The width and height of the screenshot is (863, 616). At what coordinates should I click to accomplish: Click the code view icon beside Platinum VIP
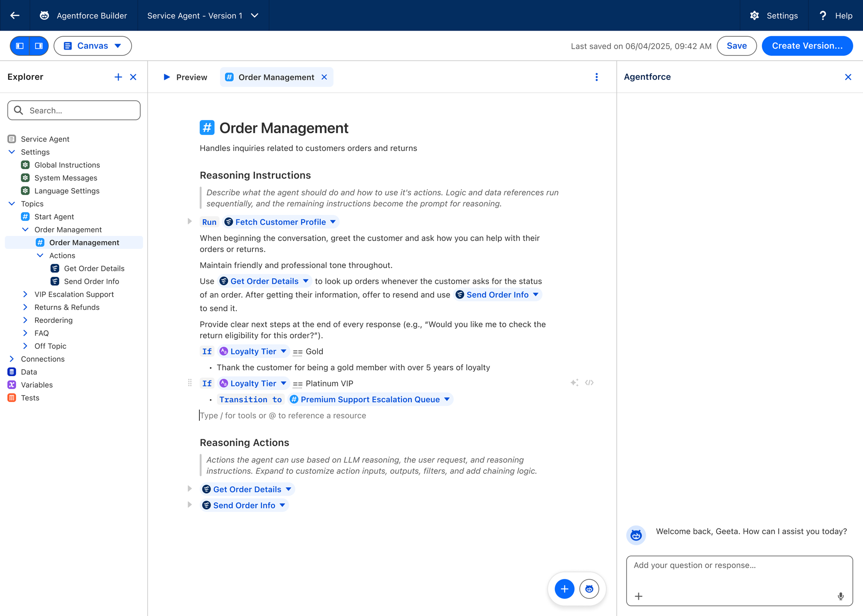[x=589, y=383]
